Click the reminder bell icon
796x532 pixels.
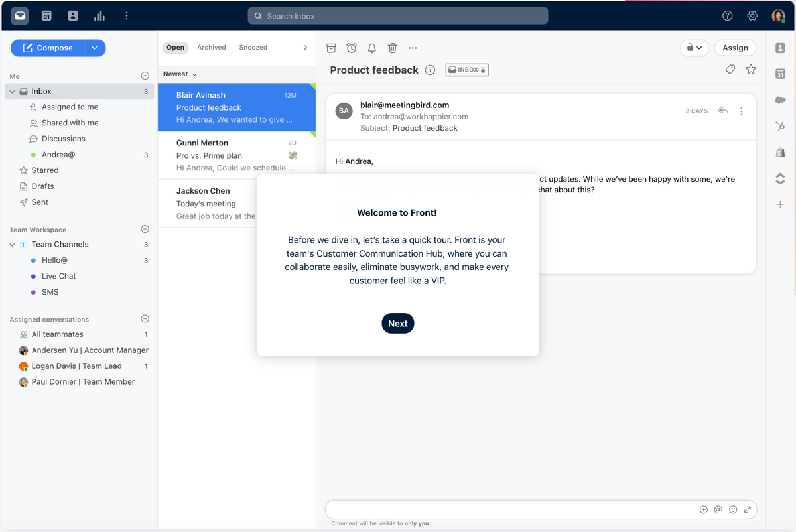[x=372, y=48]
